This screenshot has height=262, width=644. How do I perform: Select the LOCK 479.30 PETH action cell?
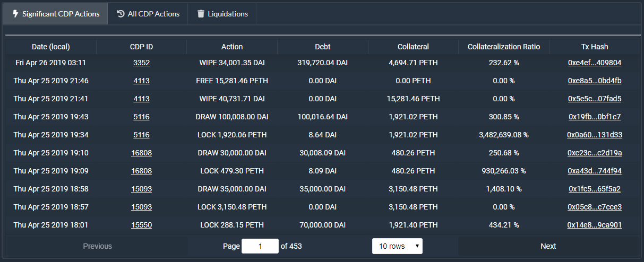coord(232,171)
